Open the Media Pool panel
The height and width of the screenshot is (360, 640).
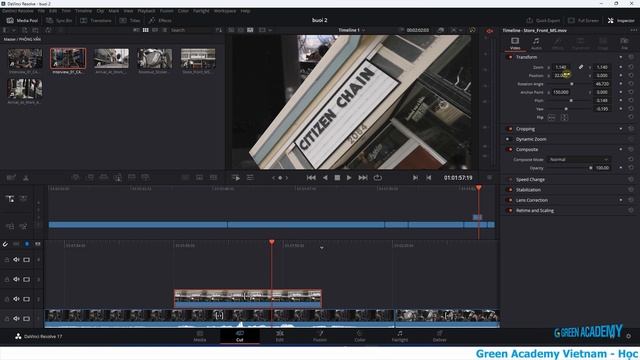coord(22,20)
